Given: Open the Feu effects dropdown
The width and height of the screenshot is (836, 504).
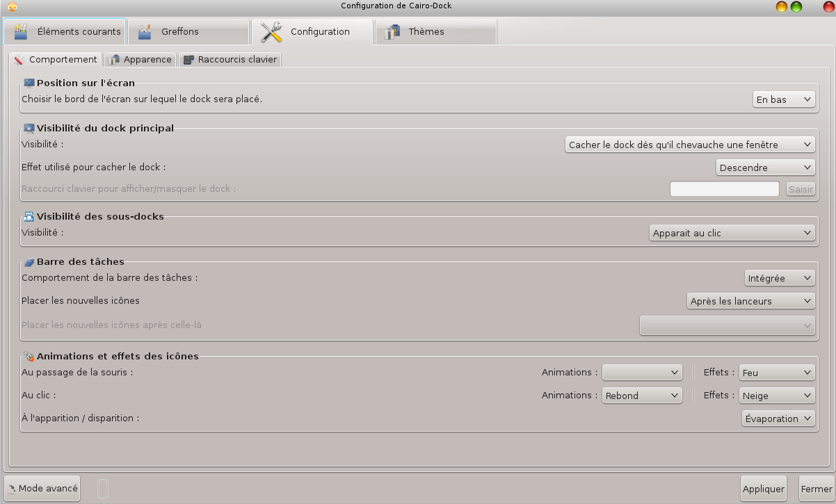Looking at the screenshot, I should (x=777, y=373).
